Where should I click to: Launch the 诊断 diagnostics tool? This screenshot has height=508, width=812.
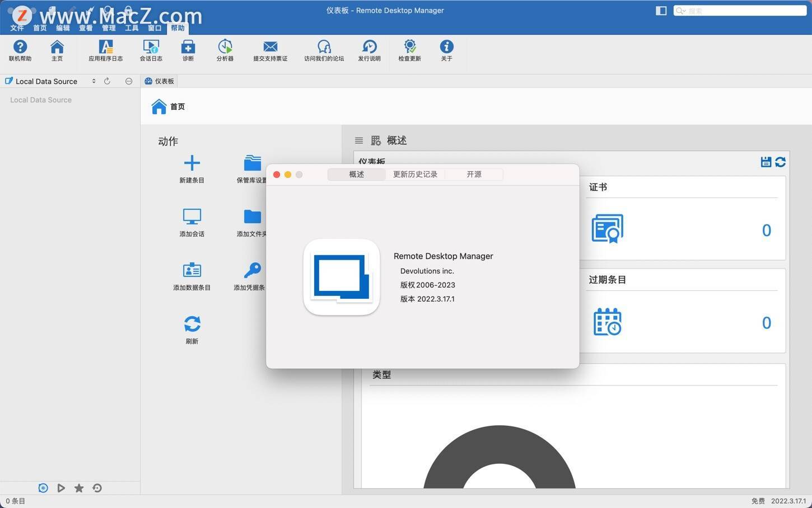click(188, 47)
